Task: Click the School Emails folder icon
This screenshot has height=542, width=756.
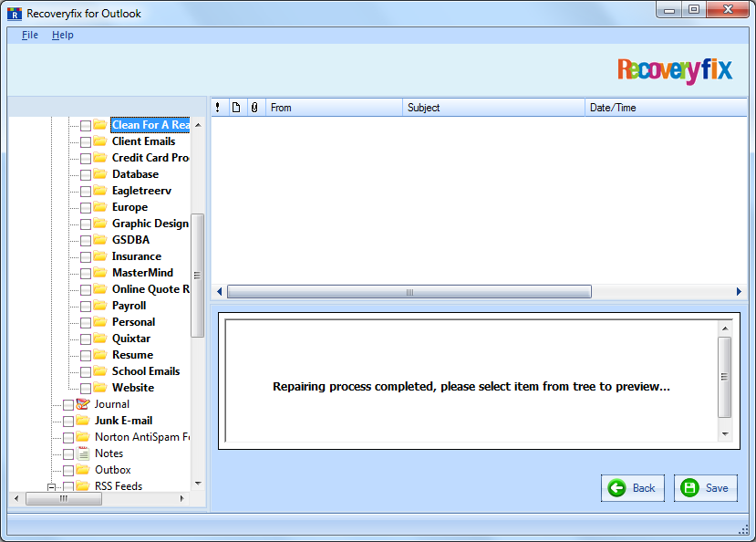Action: point(99,370)
